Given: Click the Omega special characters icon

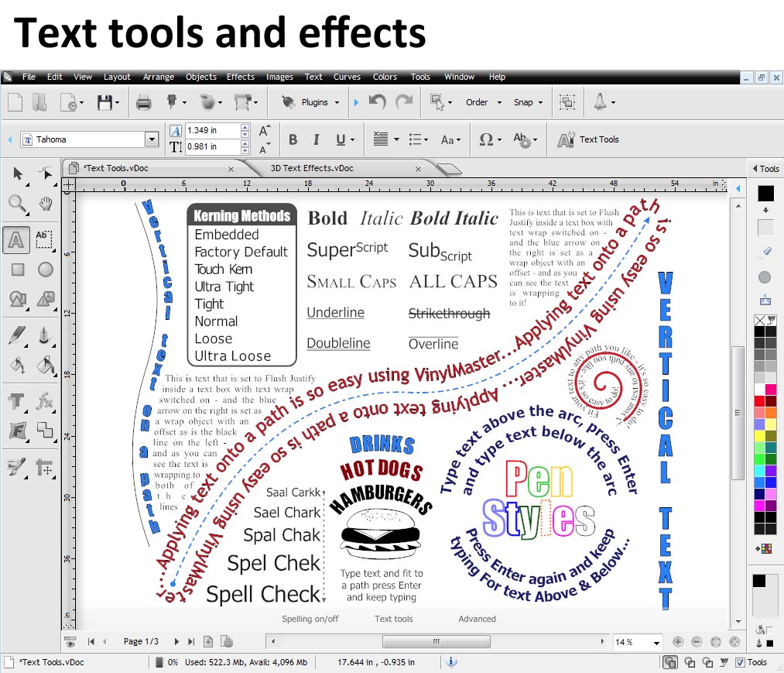Looking at the screenshot, I should (487, 139).
